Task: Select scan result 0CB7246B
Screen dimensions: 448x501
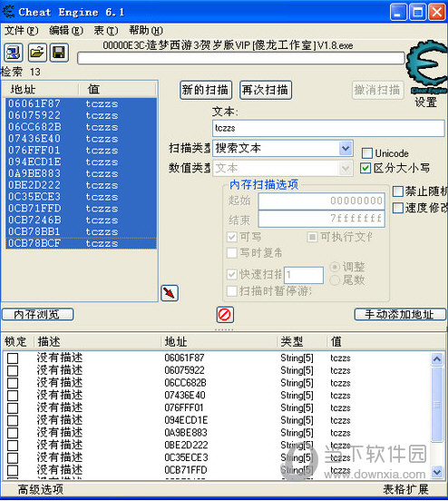Action: point(81,220)
